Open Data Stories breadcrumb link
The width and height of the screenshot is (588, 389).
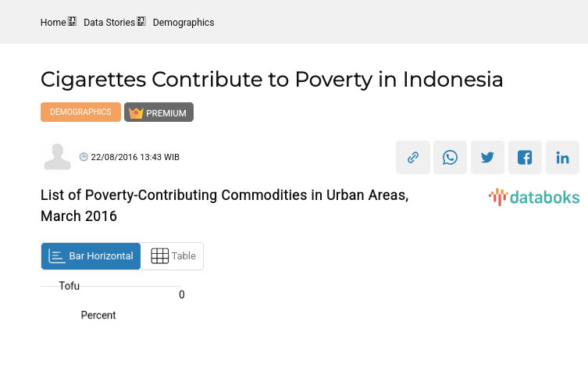coord(109,23)
